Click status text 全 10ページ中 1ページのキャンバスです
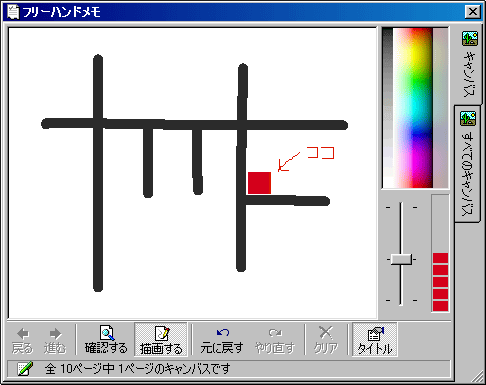 click(137, 369)
